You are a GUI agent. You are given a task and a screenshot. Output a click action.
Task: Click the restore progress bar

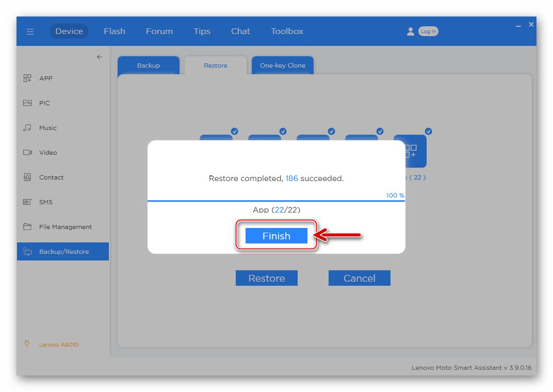tap(276, 201)
